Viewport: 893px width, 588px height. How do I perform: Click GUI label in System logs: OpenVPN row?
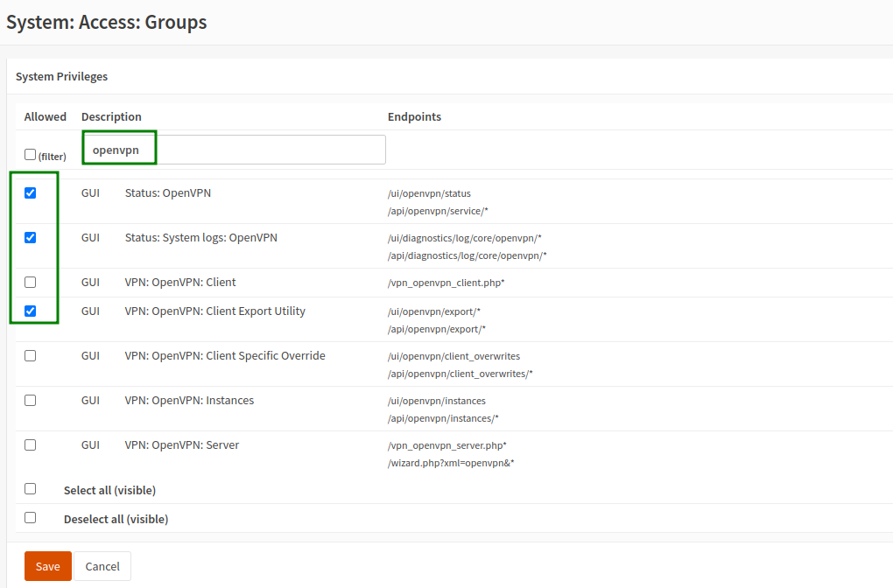[x=90, y=237]
